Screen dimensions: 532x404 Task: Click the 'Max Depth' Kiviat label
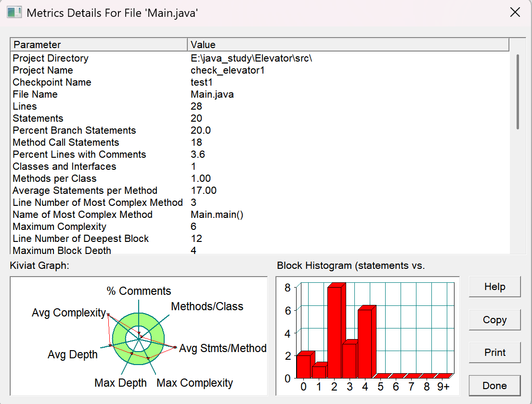[x=120, y=383]
